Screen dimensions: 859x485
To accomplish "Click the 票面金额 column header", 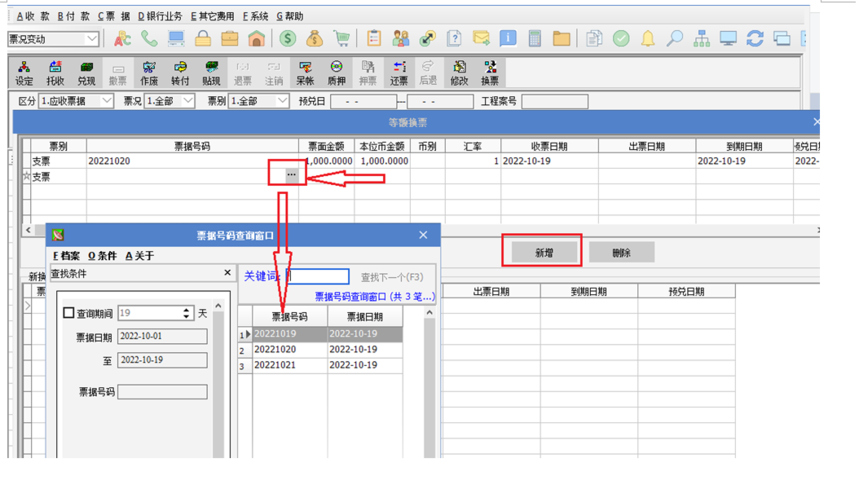I will [326, 146].
